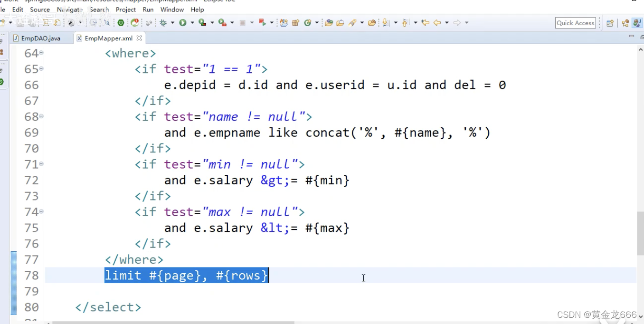Open the Next Annotation dropdown arrow
Viewport: 644px width, 324px height.
point(396,23)
